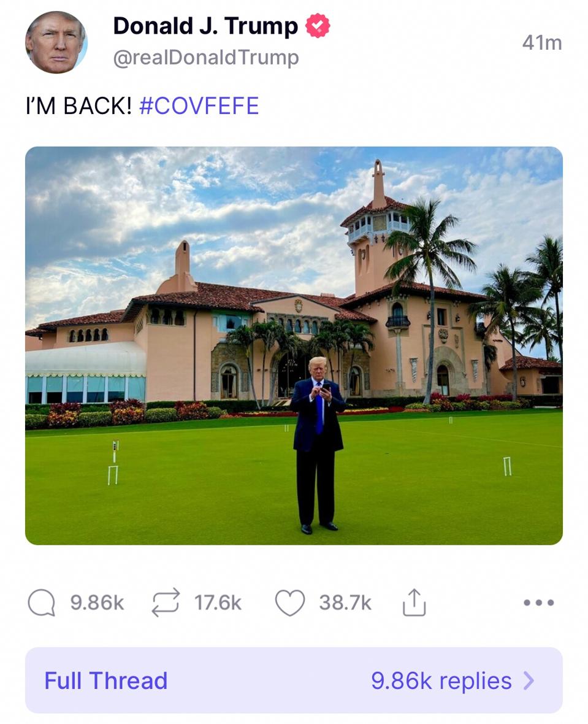Open the three-dot more options menu
This screenshot has height=724, width=588.
[x=539, y=603]
